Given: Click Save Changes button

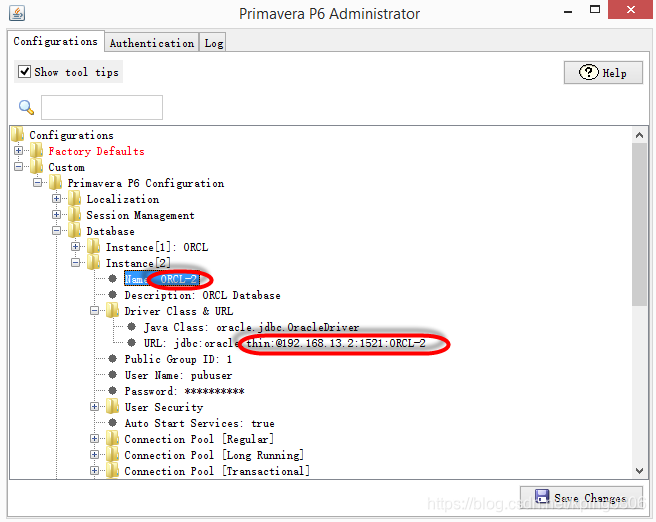Looking at the screenshot, I should coord(581,498).
